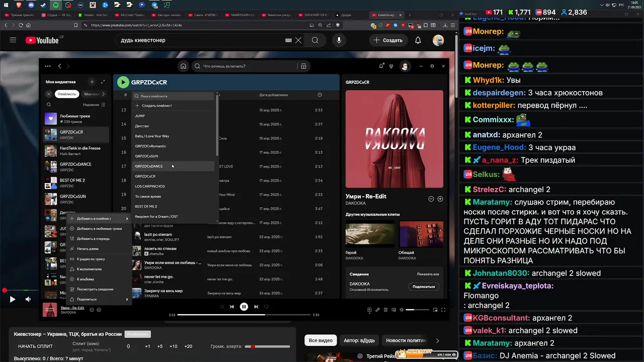Click Spotify icon in Windows taskbar
Viewport: 644px width, 362px height.
point(56,5)
